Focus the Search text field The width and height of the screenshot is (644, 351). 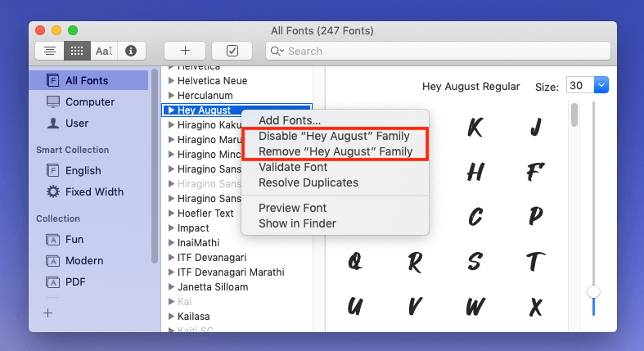coord(438,51)
